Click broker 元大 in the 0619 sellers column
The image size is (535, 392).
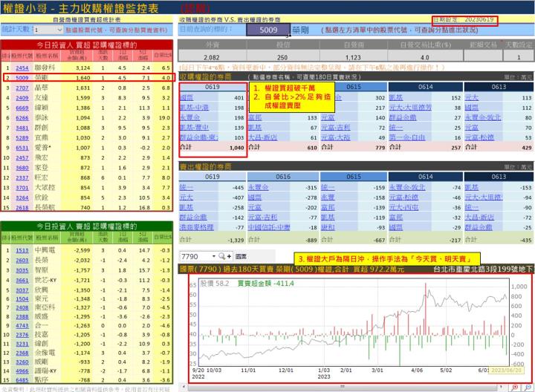(x=187, y=197)
